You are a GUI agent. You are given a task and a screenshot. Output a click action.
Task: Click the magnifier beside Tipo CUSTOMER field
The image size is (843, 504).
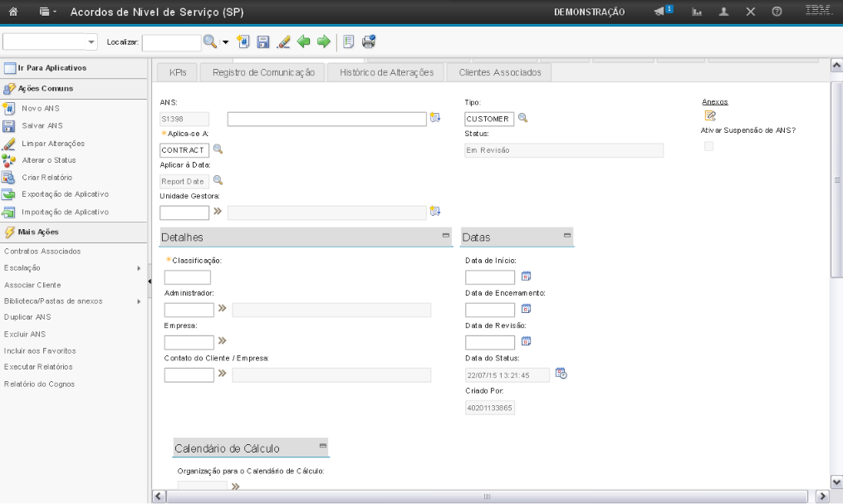click(x=523, y=118)
